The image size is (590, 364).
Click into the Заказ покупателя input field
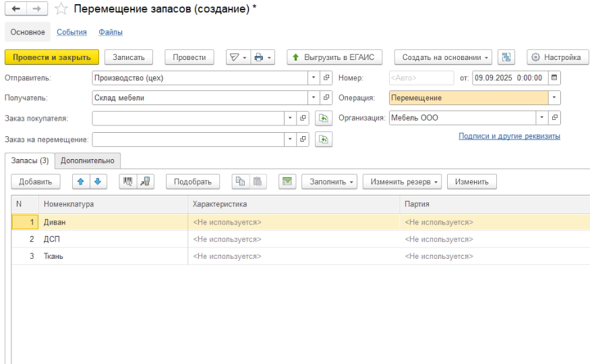[188, 119]
